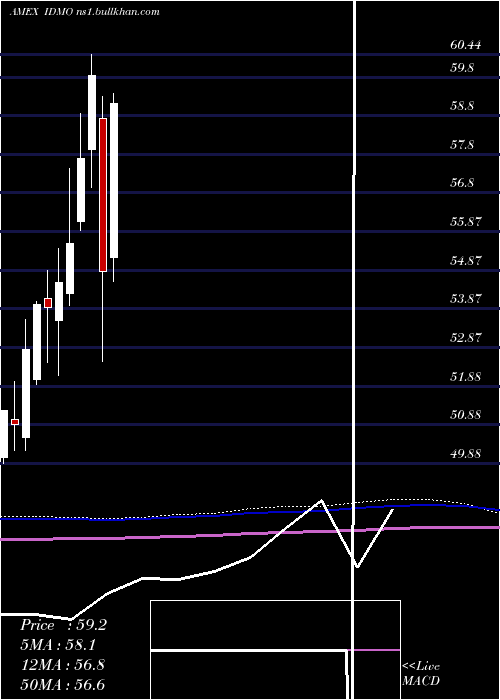Viewport: 500px width, 700px height.
Task: Select the tall red candlestick near 58.8
Action: coord(103,195)
